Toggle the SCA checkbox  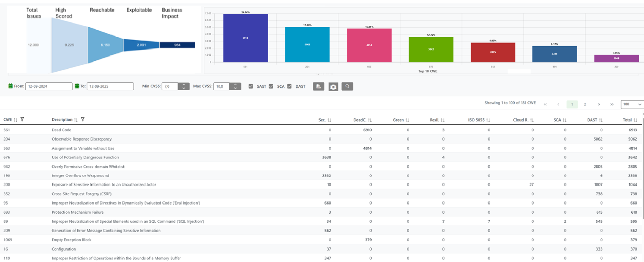click(x=271, y=86)
